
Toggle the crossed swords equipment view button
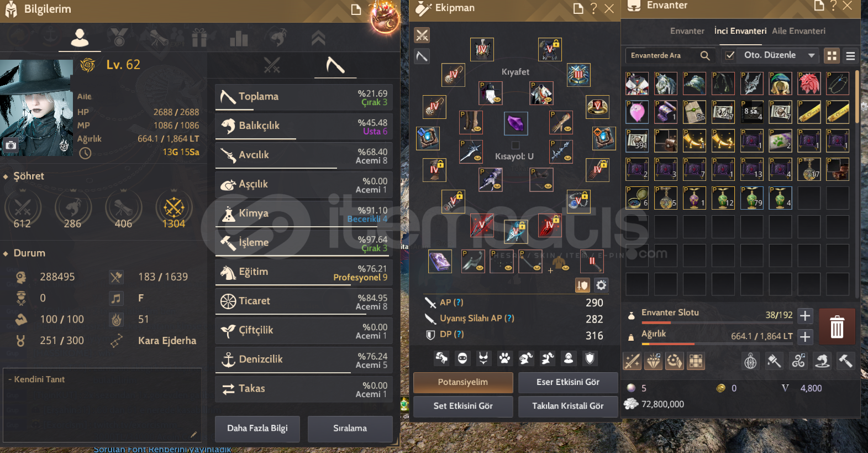(422, 35)
